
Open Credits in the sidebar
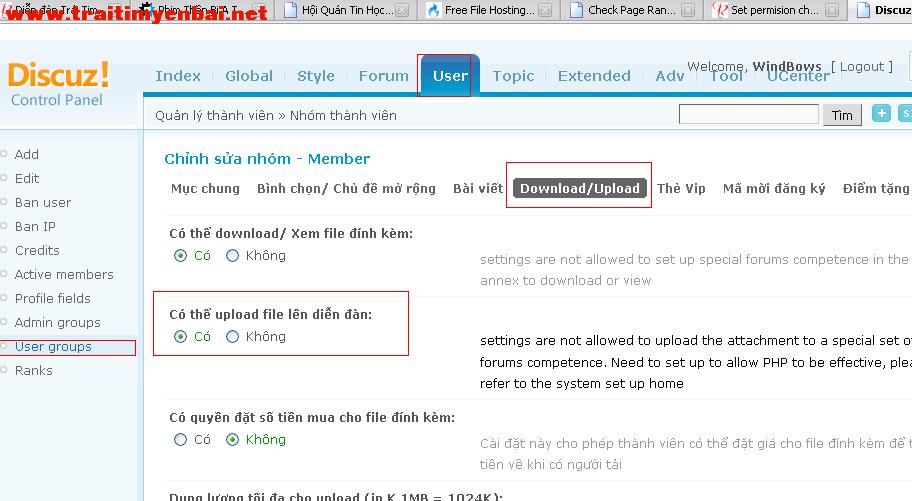(x=37, y=250)
